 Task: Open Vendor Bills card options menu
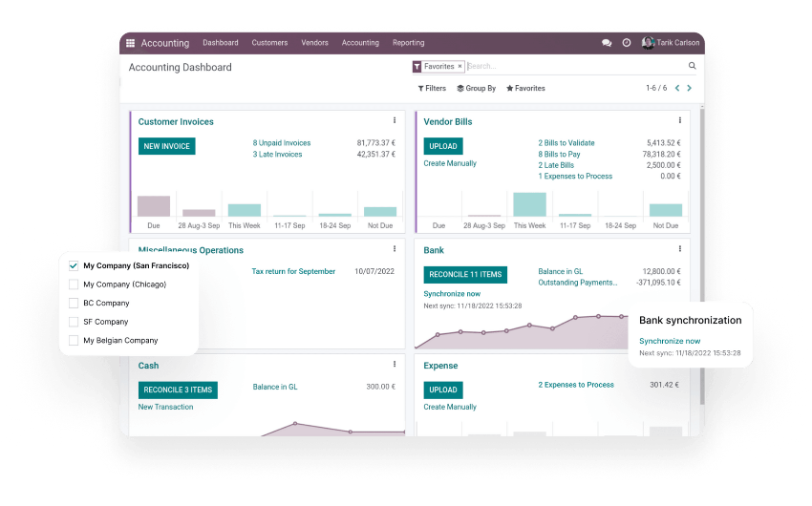[679, 120]
